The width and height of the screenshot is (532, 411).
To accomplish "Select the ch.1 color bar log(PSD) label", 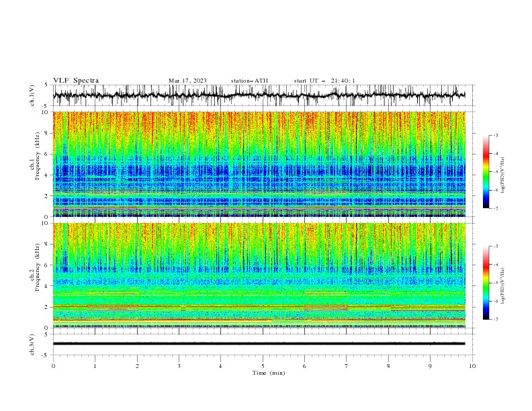I will pos(502,175).
